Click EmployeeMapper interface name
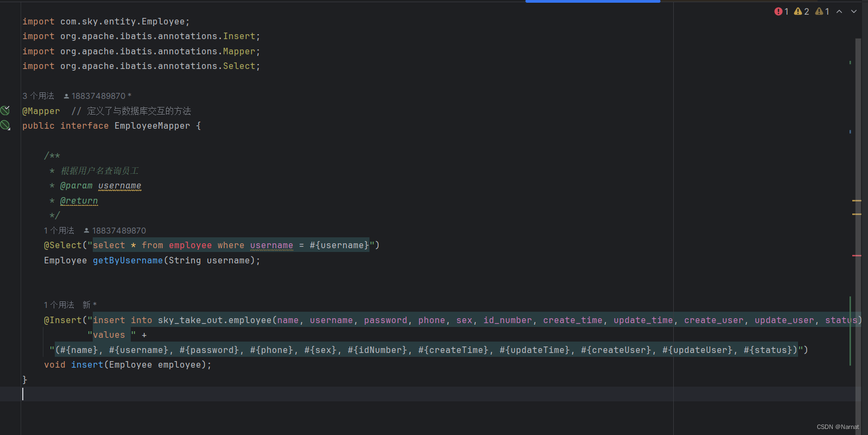 point(152,126)
